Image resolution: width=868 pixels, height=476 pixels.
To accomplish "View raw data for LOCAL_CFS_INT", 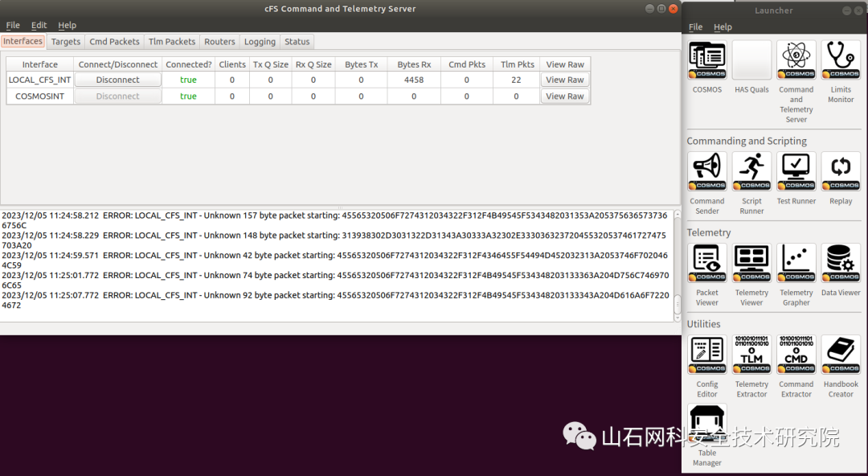I will 565,80.
